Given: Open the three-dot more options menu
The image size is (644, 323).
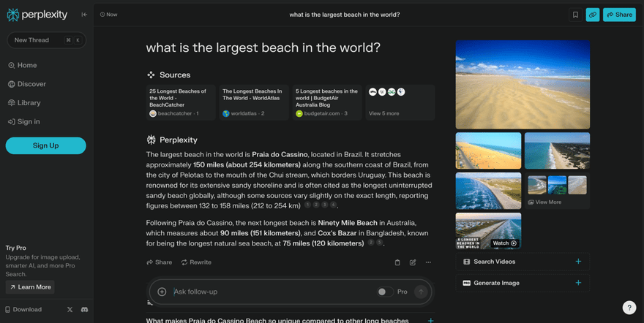Looking at the screenshot, I should [x=428, y=262].
